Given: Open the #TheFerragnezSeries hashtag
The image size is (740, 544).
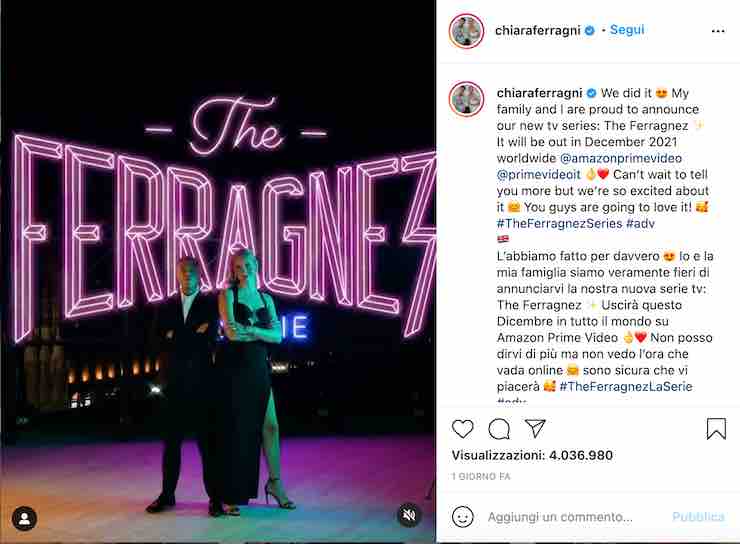Looking at the screenshot, I should coord(559,224).
